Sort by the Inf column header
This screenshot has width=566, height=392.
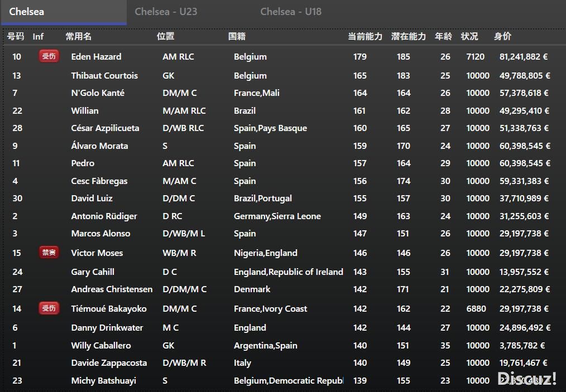coord(38,36)
